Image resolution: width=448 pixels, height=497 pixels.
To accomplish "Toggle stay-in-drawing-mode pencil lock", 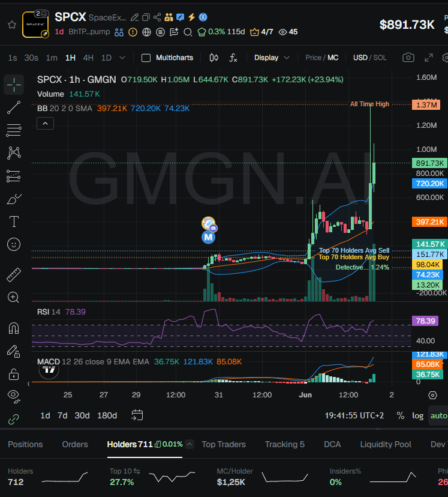I will coord(14,352).
